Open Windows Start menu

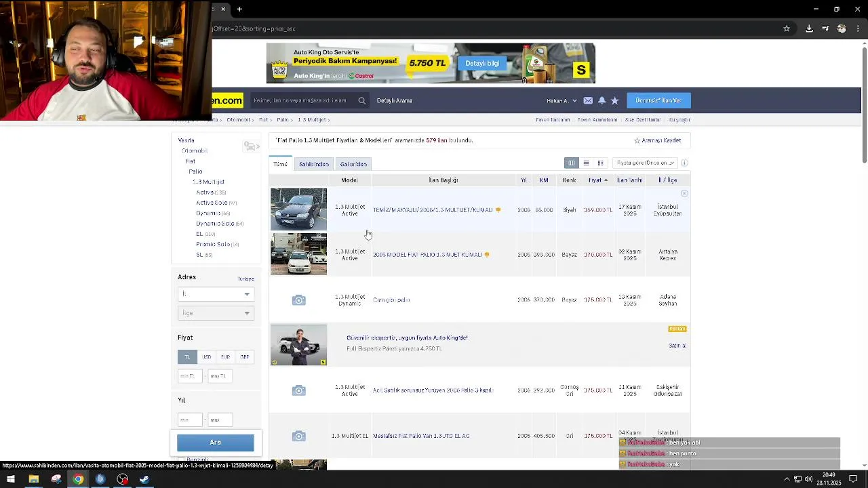(x=10, y=479)
